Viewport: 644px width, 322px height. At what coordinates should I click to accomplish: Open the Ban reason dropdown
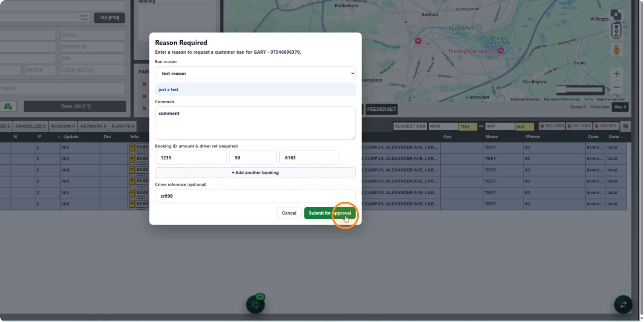coord(255,73)
